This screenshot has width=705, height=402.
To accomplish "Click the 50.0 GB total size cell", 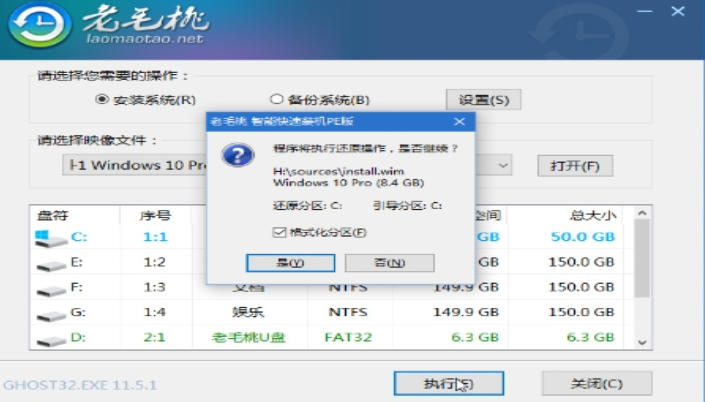I will coord(583,237).
